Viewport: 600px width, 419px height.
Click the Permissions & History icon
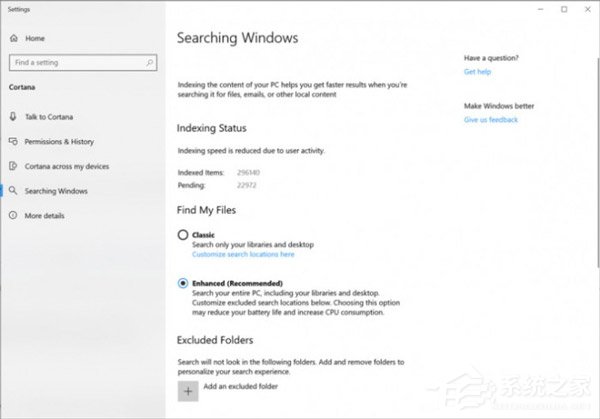[13, 141]
